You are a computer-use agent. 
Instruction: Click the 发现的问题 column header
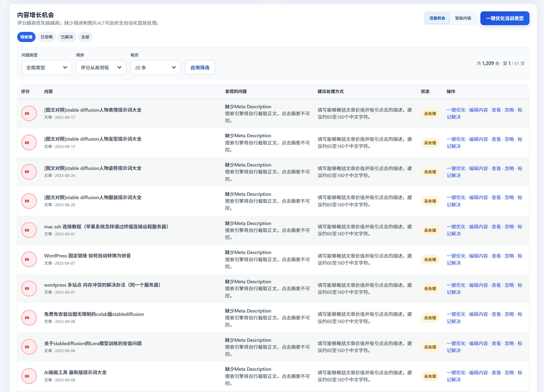tap(236, 91)
